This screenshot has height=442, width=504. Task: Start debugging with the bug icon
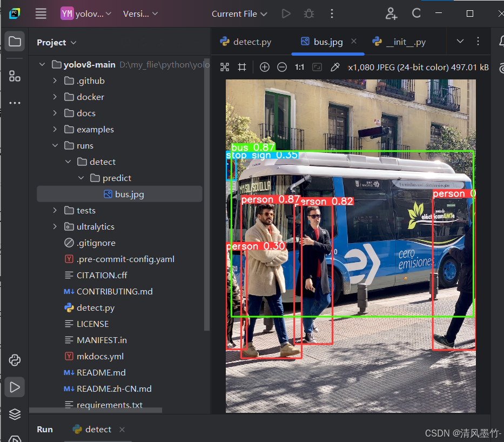309,14
